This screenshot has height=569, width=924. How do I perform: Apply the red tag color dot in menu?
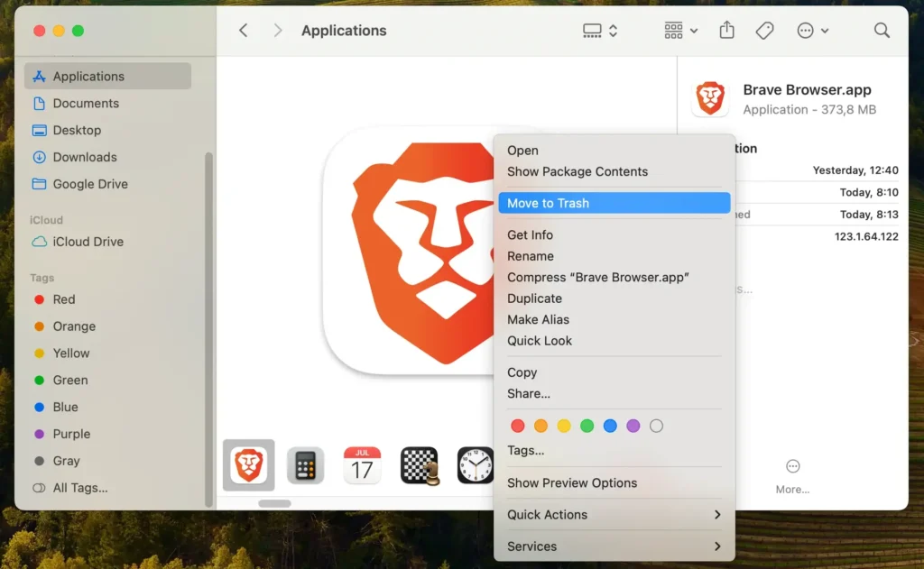517,426
